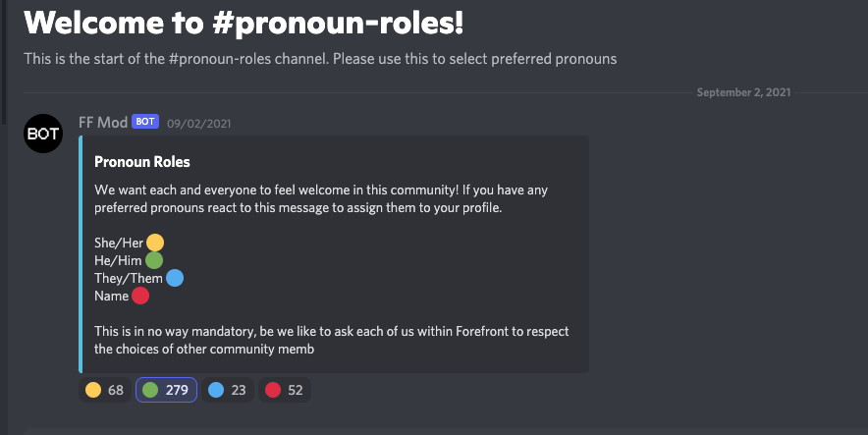
Task: Click the blue circle emoji beside They/Them
Action: click(175, 278)
